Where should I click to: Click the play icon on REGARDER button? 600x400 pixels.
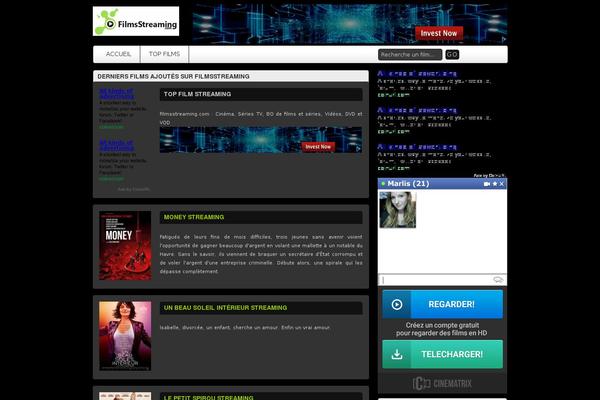point(397,304)
